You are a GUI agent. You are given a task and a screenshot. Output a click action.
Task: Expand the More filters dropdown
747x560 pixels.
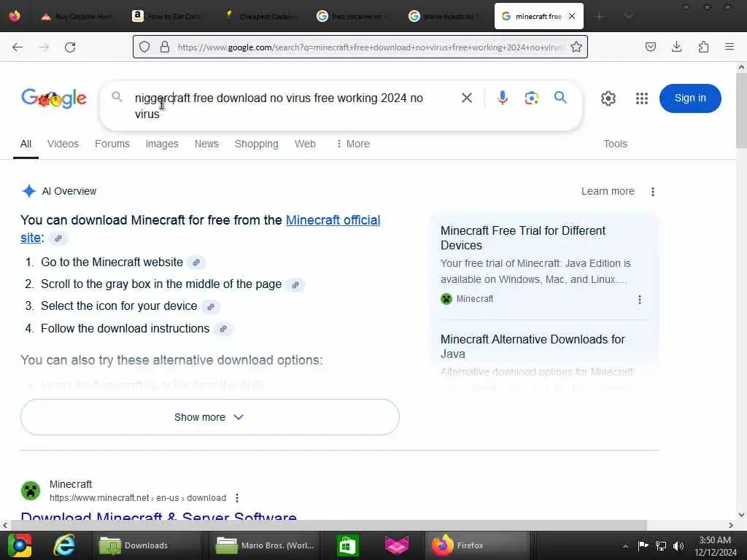(353, 144)
